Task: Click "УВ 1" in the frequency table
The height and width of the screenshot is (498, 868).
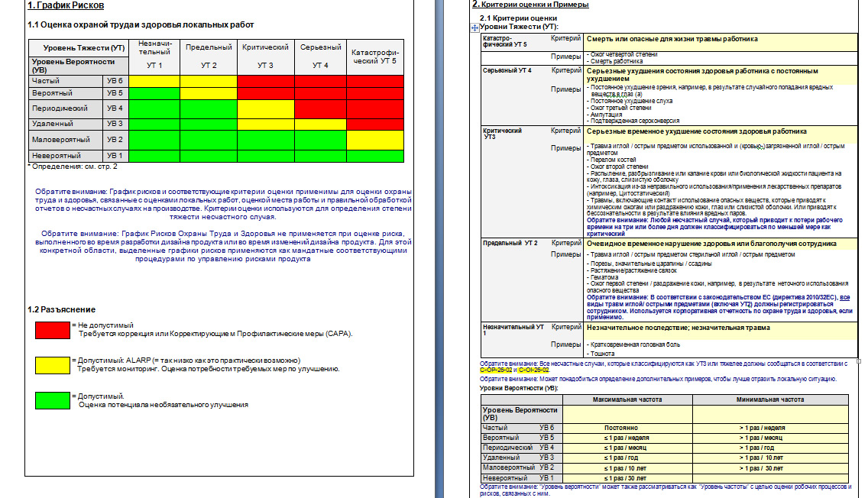Action: (546, 478)
